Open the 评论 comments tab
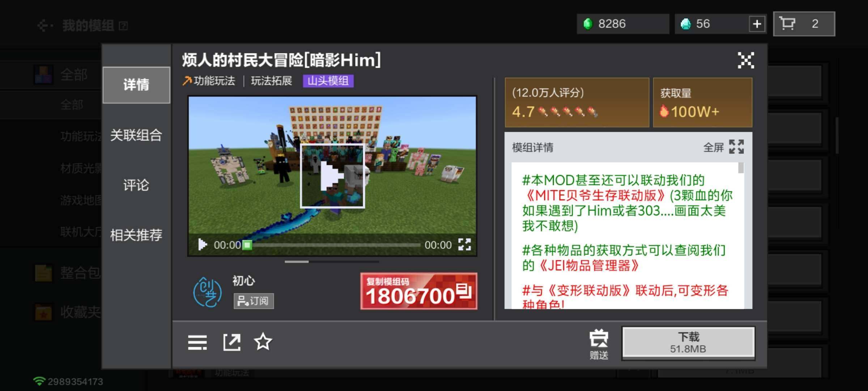Screen dimensions: 868x391 [136, 185]
